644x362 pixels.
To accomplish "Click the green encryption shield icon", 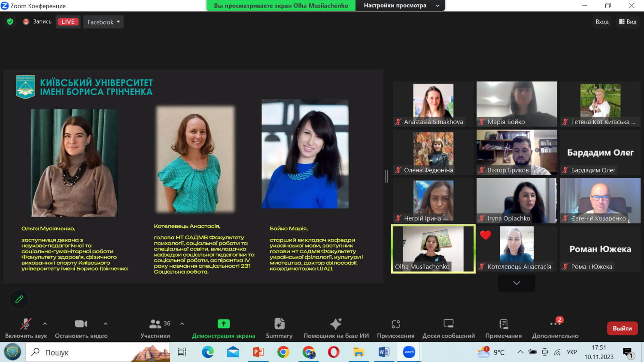I will (x=10, y=21).
